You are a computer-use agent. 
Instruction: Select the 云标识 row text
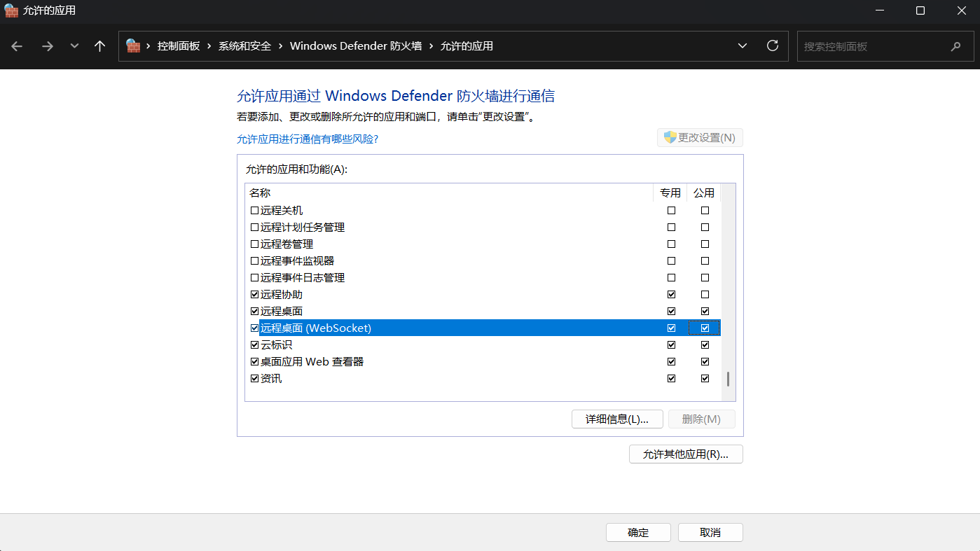(x=277, y=345)
